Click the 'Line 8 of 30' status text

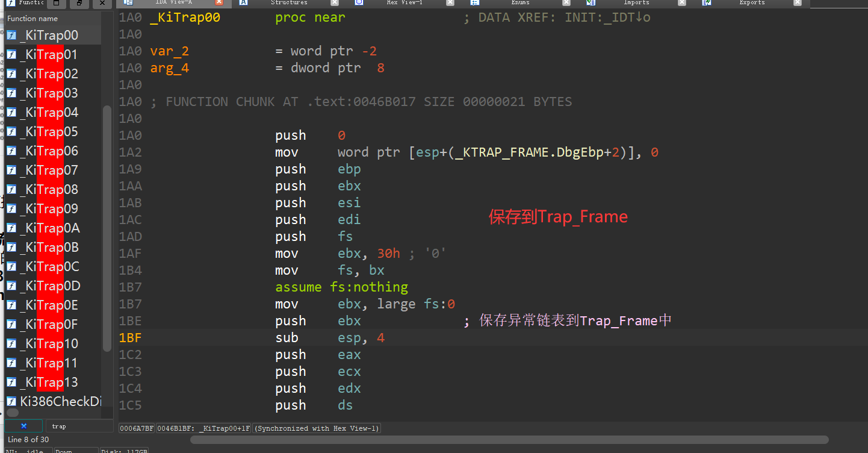pyautogui.click(x=28, y=440)
